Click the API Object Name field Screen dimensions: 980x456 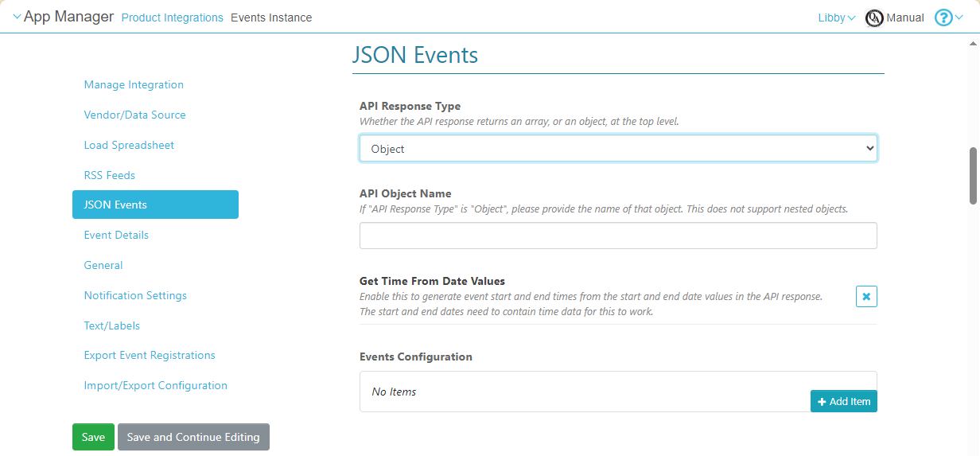pos(618,236)
